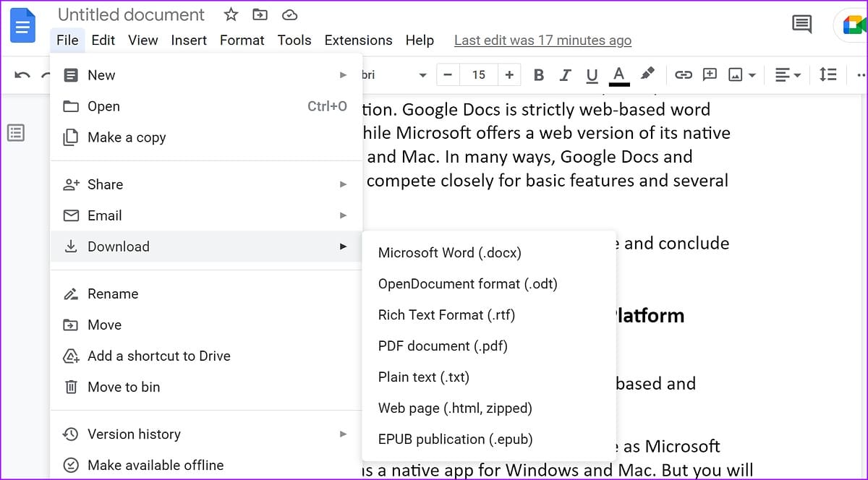The height and width of the screenshot is (480, 868).
Task: Click the Untitled document title field
Action: coord(131,14)
